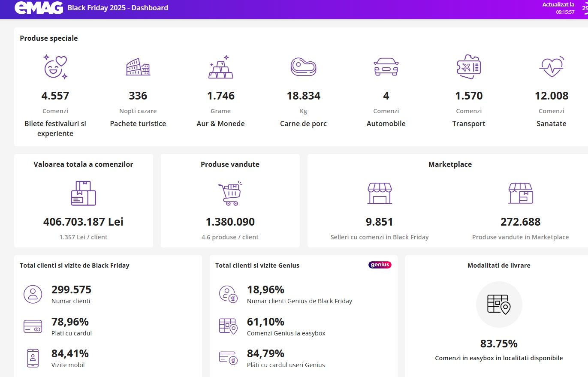
Task: Click the Comenzi Genius la easybox icon
Action: [x=228, y=326]
